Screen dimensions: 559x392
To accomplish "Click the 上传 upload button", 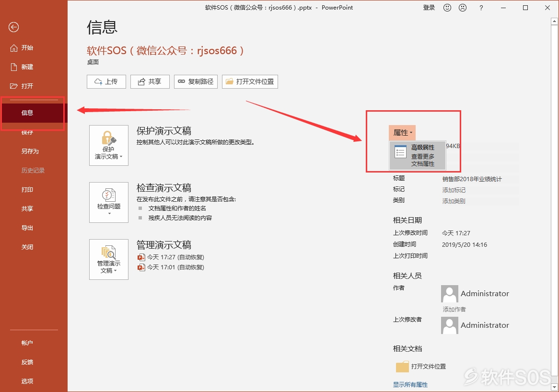I will tap(106, 81).
